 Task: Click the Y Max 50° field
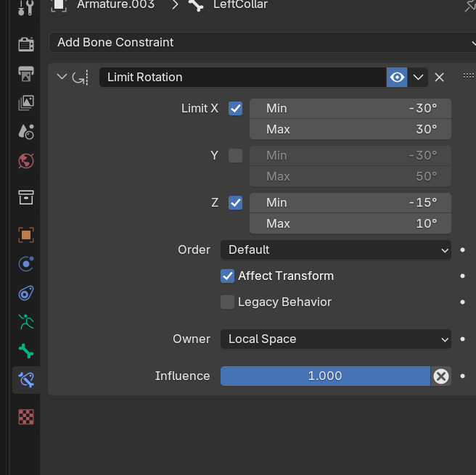tap(350, 176)
